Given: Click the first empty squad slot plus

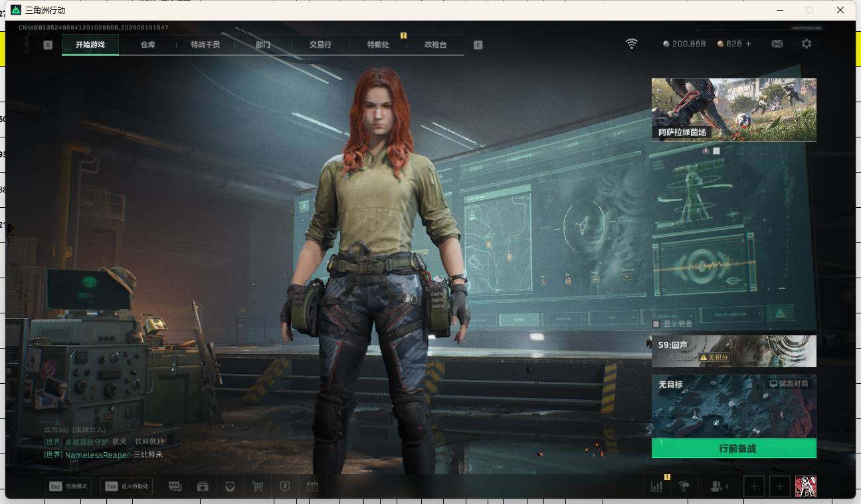Looking at the screenshot, I should coord(754,487).
